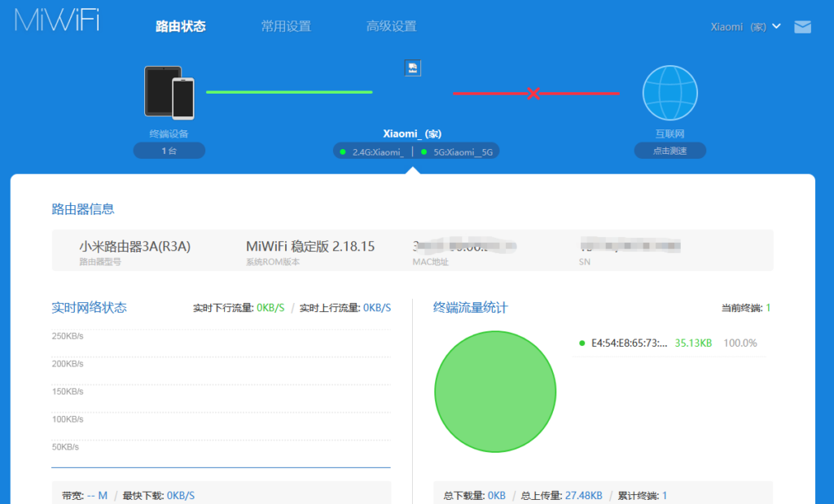Click the 点击测速 speed test button
Screen dimensions: 834x504
pyautogui.click(x=669, y=151)
